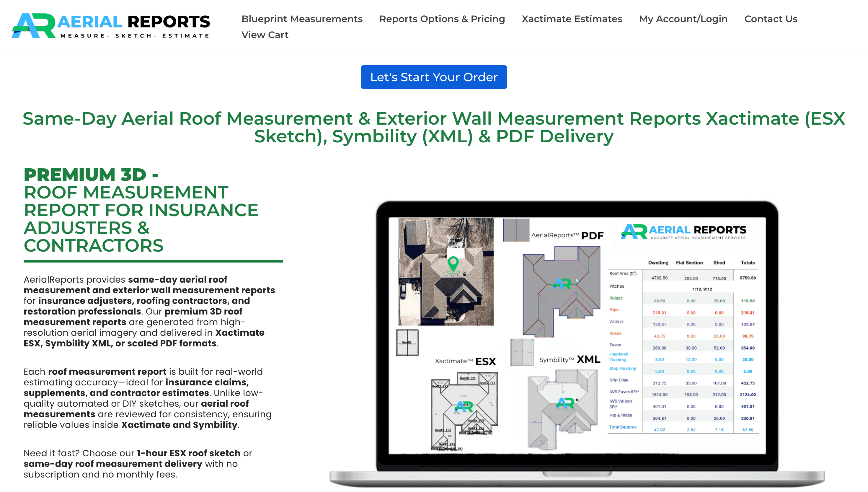Click the Symbility XML roof model
Screen dimensions: 868x492
coord(563,409)
